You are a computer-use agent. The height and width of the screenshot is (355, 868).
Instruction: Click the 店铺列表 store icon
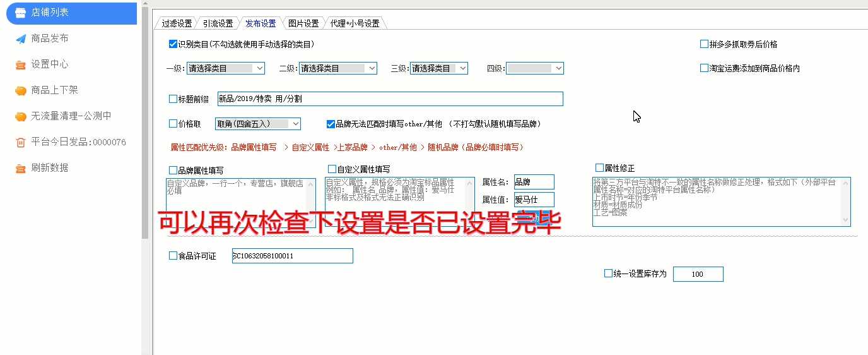pos(21,13)
